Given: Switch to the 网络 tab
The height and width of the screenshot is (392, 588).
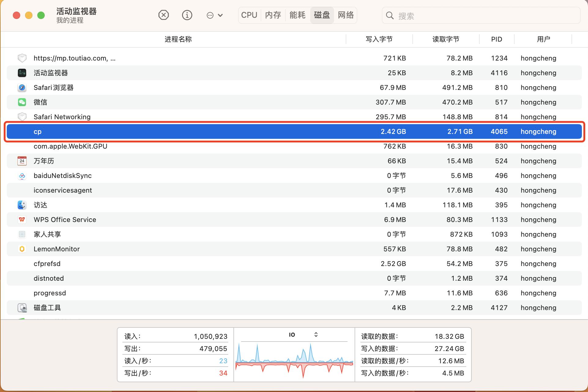Looking at the screenshot, I should click(x=346, y=15).
